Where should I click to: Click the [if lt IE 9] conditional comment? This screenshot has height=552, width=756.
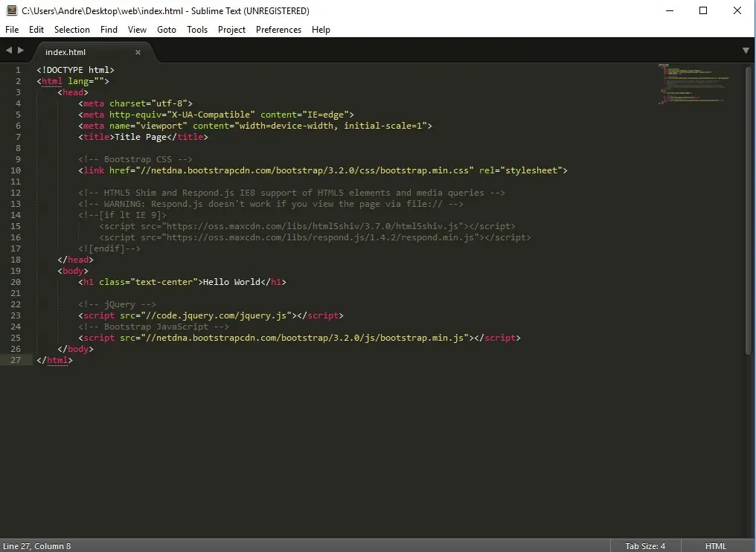point(123,214)
